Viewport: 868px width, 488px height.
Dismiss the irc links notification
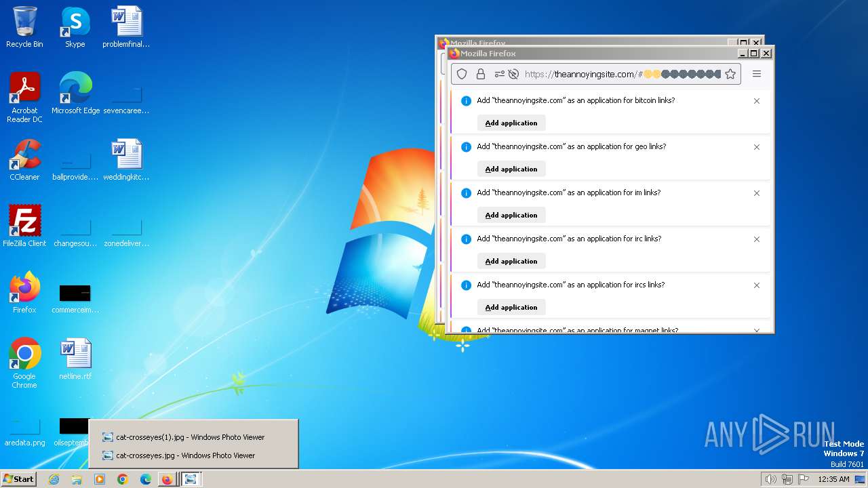(757, 239)
